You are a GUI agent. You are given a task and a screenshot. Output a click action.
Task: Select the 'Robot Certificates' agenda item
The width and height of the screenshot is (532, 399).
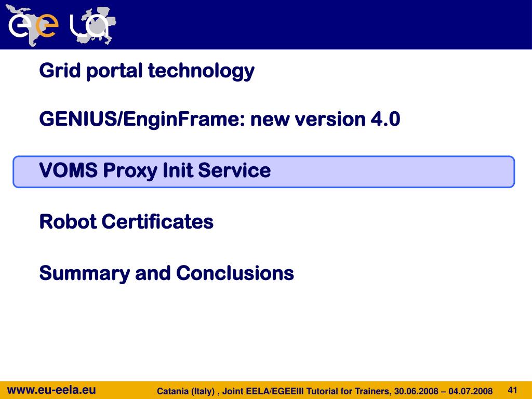point(126,222)
